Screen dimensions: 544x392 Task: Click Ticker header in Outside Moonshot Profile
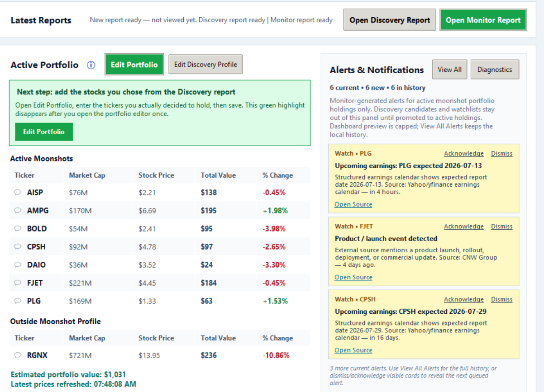[x=24, y=338]
